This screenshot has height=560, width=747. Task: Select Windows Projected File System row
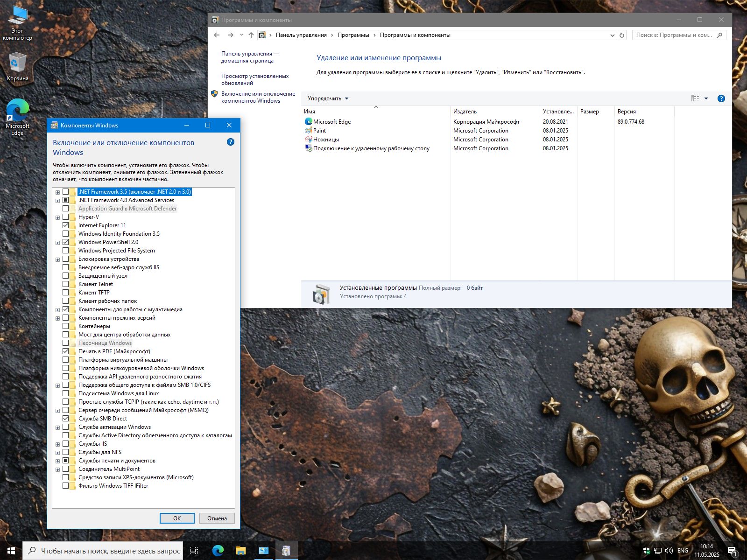tap(116, 251)
